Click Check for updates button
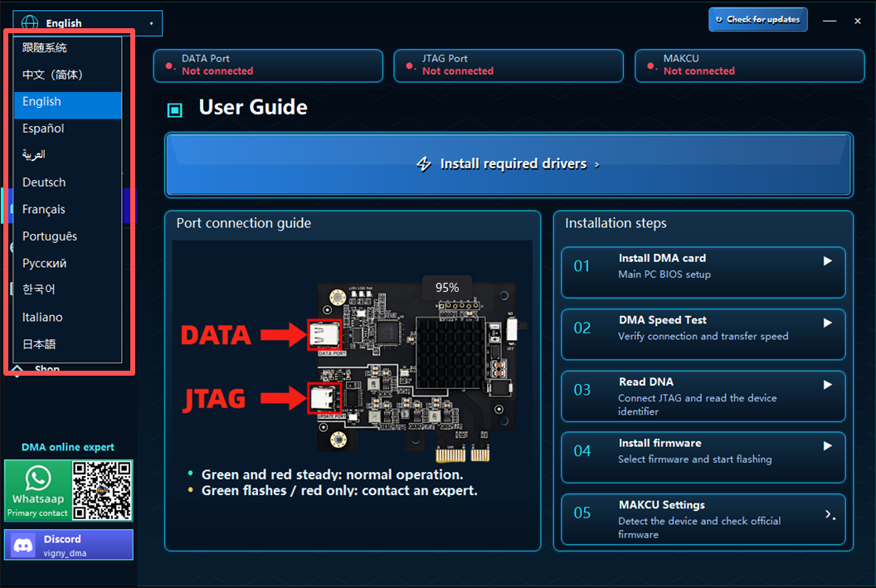This screenshot has height=588, width=876. point(758,20)
